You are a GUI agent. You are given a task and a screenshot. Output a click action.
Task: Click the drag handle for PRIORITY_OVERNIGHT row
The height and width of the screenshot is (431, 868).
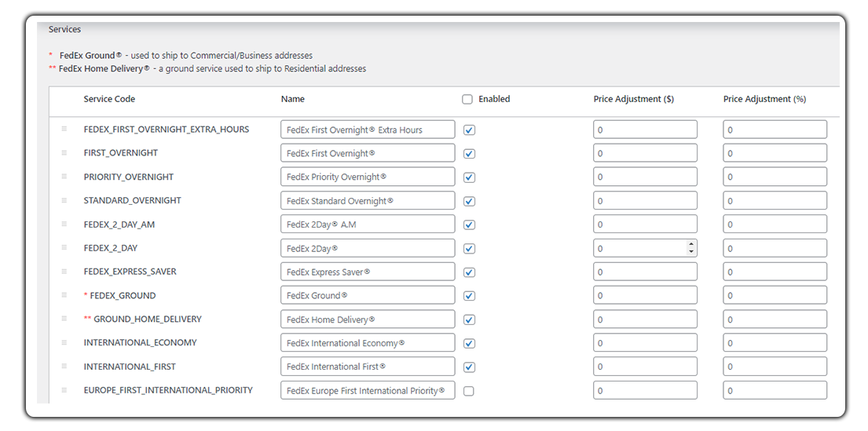[x=64, y=177]
